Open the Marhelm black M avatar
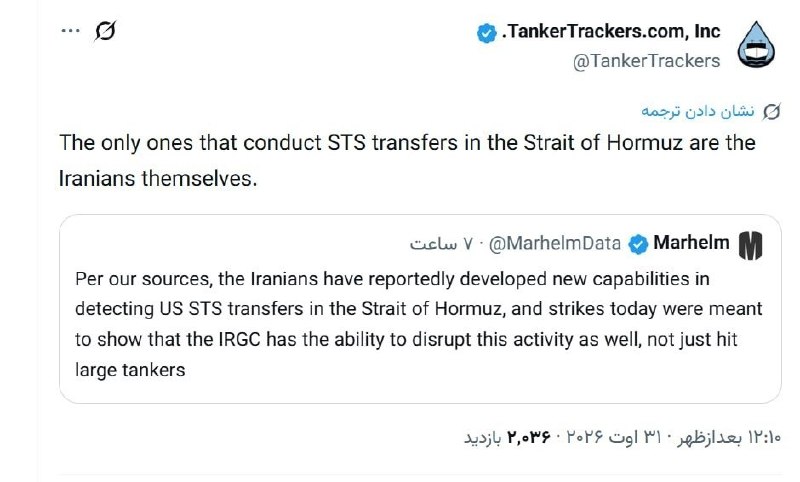Viewport: 800px width, 482px height. [751, 246]
